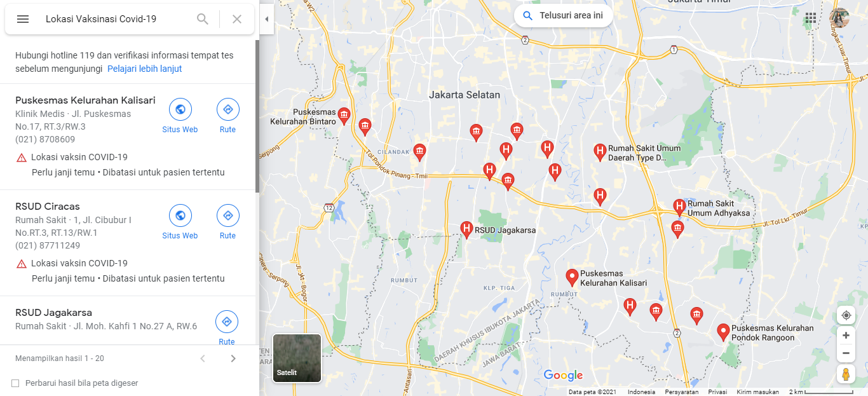Get Rute to RSUD Ciracas

[227, 222]
